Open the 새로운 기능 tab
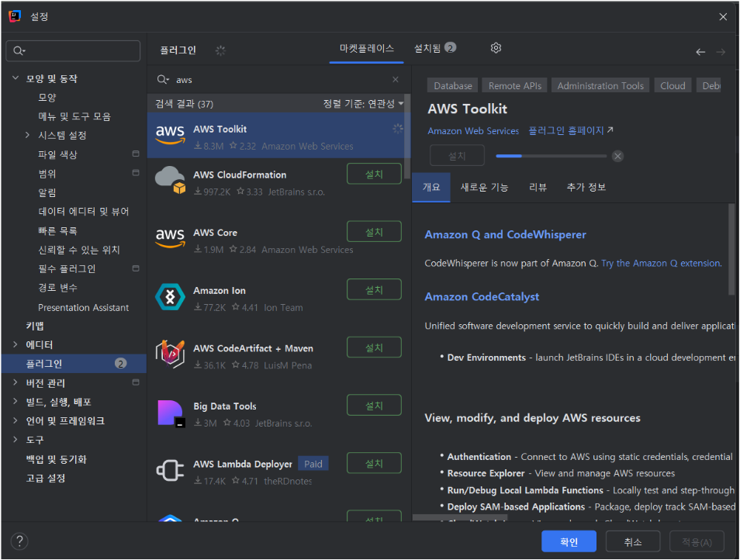The height and width of the screenshot is (560, 740). tap(484, 187)
